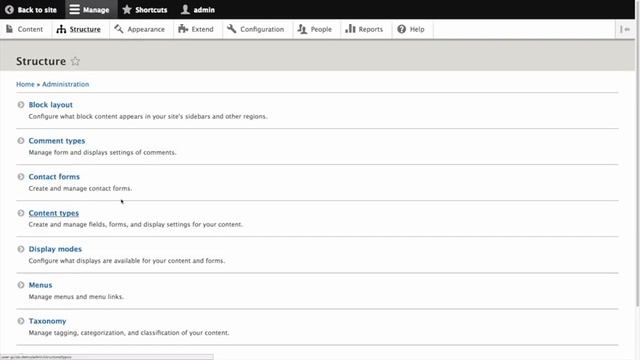Viewport: 640px width, 360px height.
Task: Open the Comment types link
Action: click(57, 141)
